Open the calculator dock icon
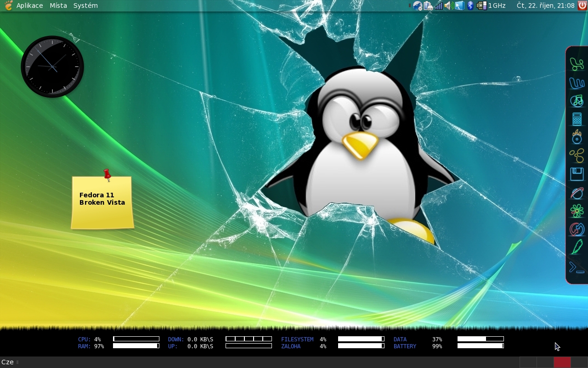This screenshot has height=368, width=588. (x=577, y=119)
